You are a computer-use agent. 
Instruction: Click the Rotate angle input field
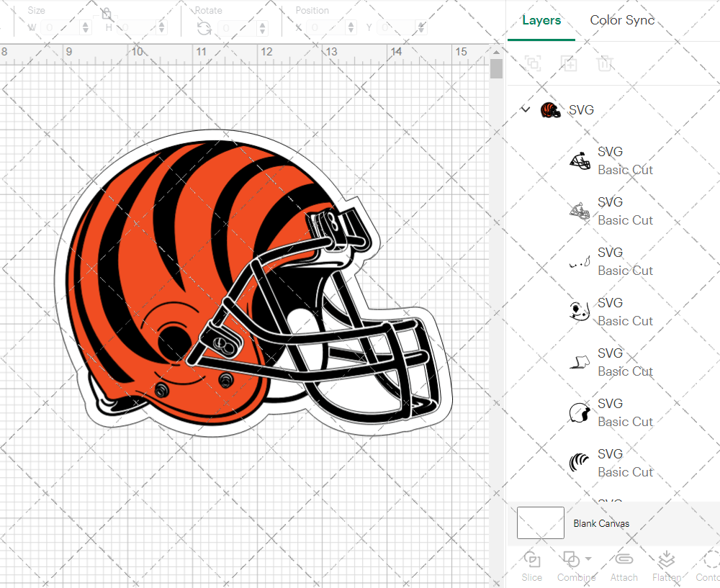click(238, 28)
